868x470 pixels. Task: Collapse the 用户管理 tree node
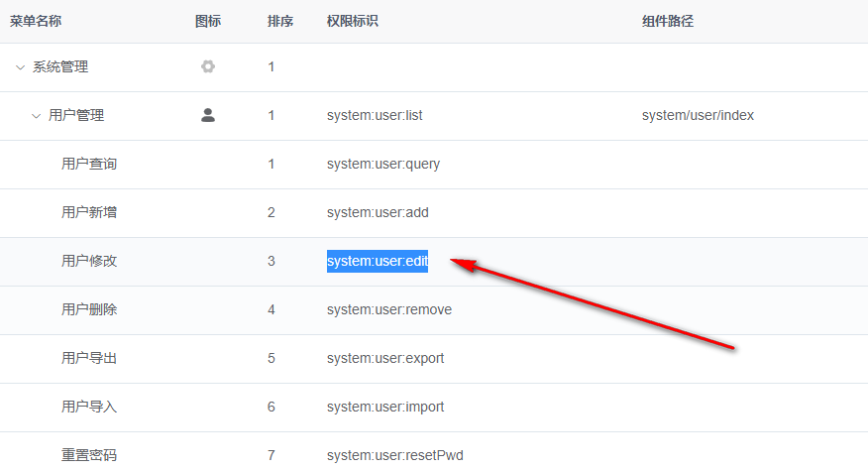click(36, 116)
